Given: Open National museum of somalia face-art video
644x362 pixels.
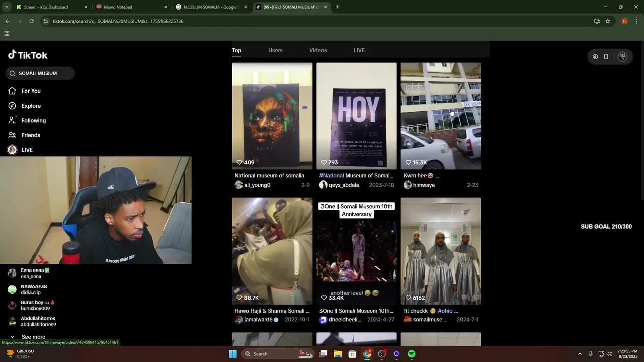Looking at the screenshot, I should pos(272,116).
